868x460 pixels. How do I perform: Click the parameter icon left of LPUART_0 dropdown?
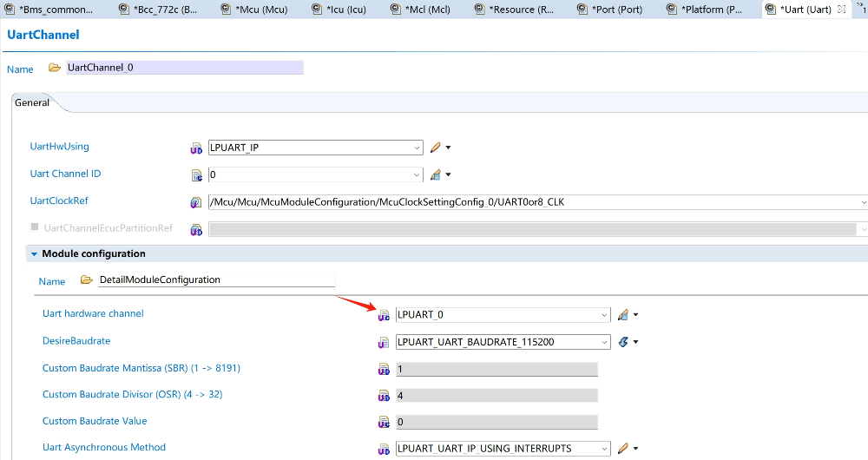pyautogui.click(x=384, y=316)
